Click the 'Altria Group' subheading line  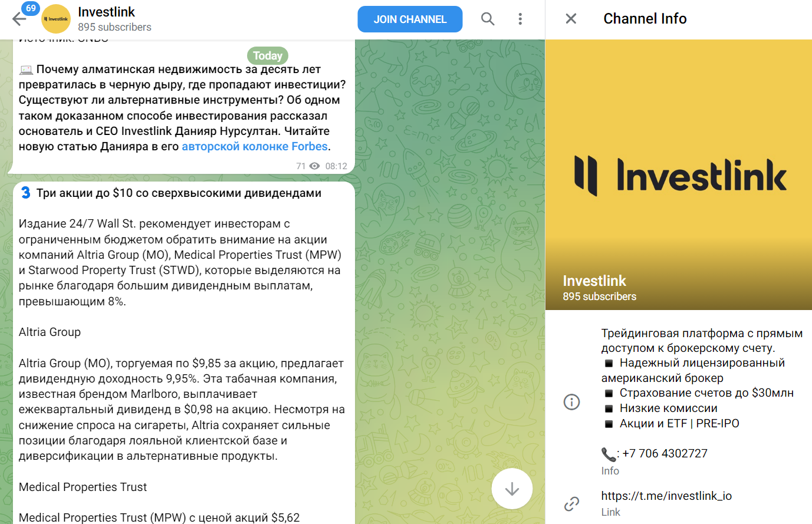50,332
